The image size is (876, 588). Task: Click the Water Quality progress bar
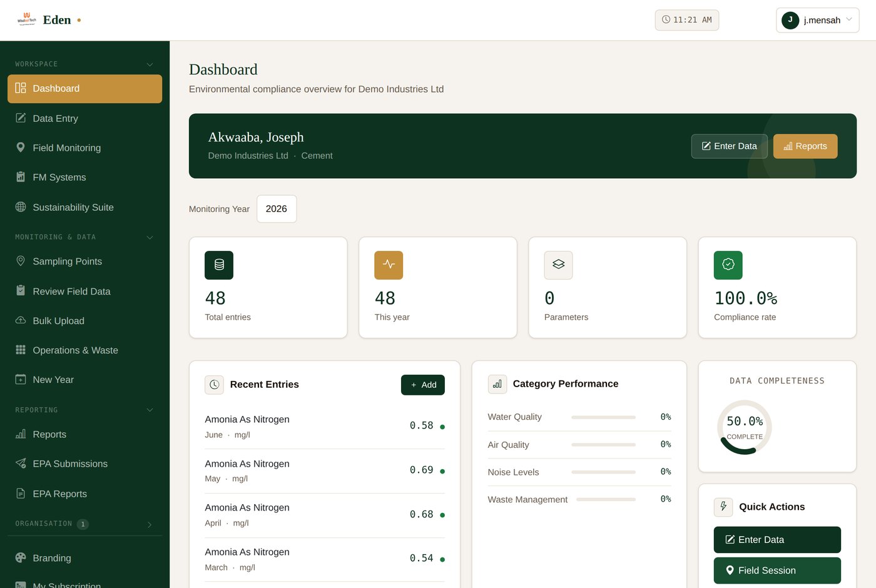(x=603, y=417)
